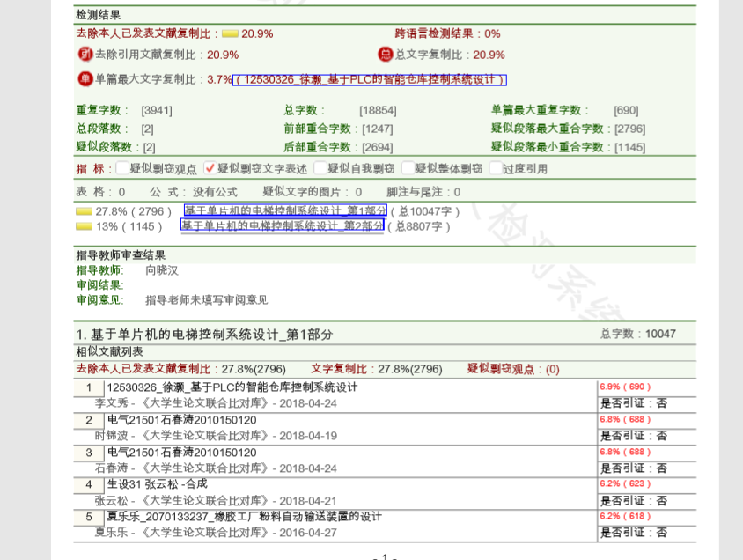
Task: Select row 4 title 生设31 张云松 -合成
Action: coord(158,484)
